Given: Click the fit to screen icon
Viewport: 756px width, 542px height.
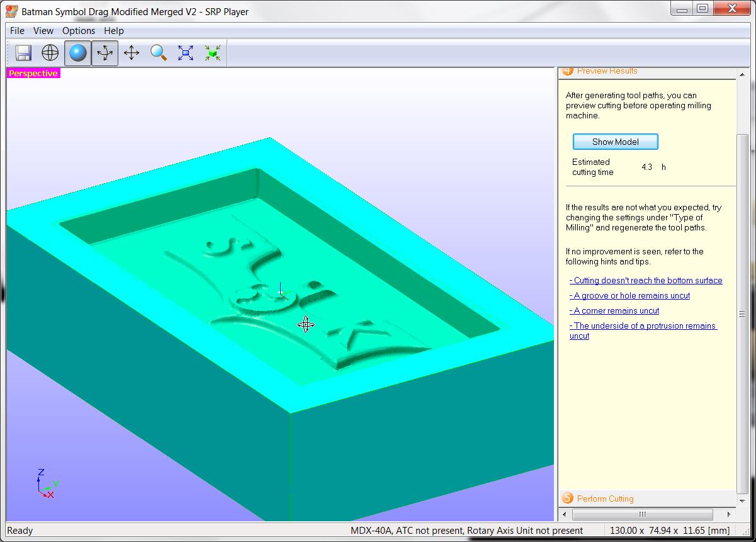Looking at the screenshot, I should tap(186, 53).
